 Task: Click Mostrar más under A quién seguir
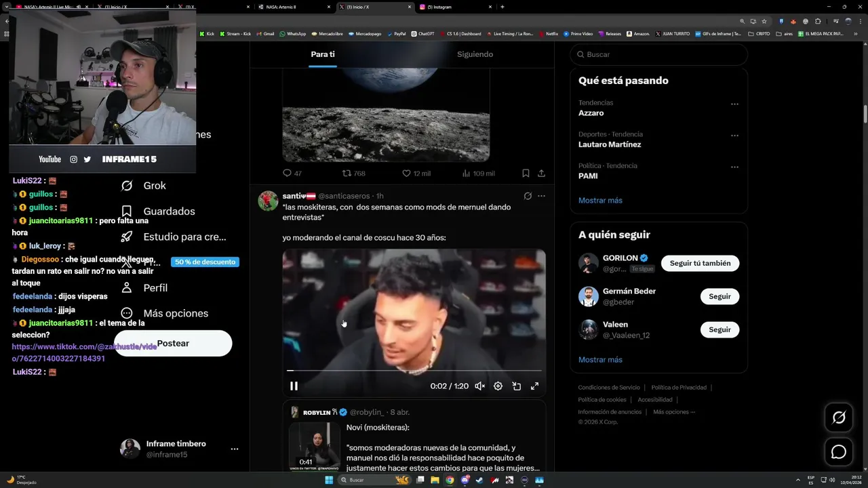pyautogui.click(x=600, y=360)
